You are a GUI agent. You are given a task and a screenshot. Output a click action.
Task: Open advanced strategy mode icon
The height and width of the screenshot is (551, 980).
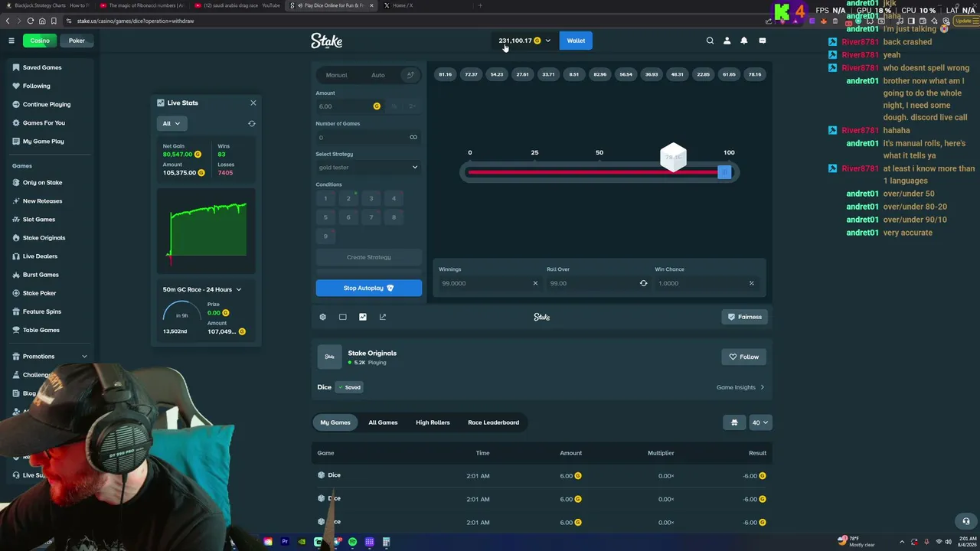[410, 75]
